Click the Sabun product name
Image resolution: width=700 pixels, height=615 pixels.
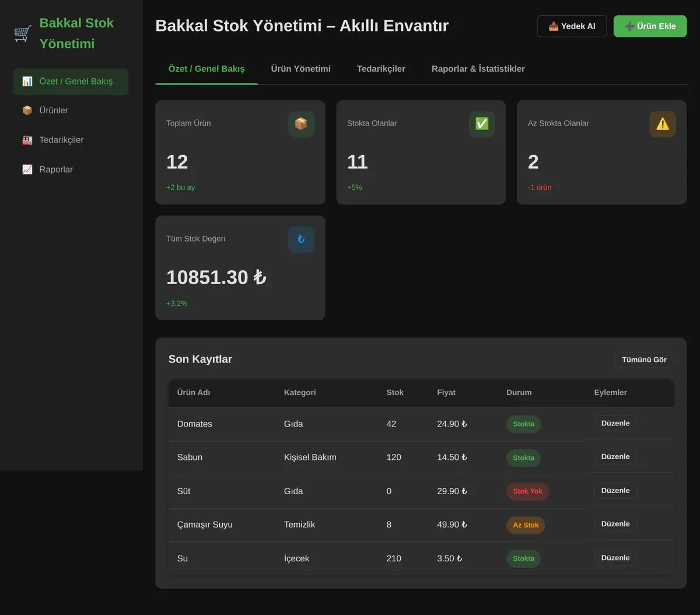pos(190,457)
